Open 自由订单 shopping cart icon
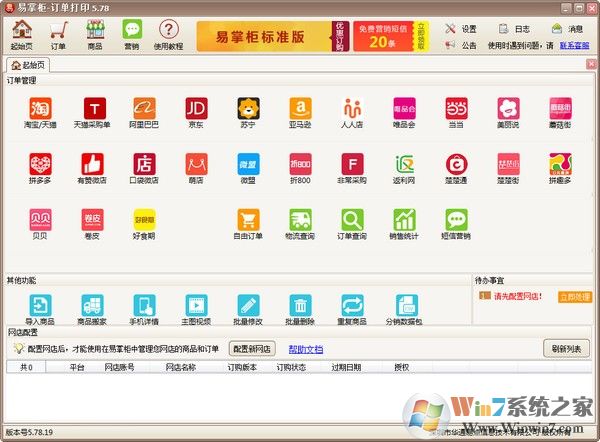Viewport: 600px width, 442px height. tap(248, 220)
